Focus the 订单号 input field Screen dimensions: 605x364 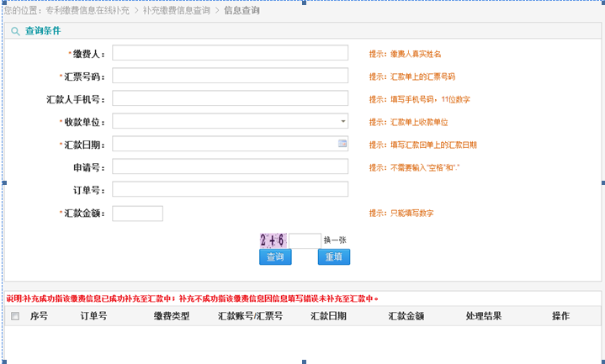tap(230, 189)
